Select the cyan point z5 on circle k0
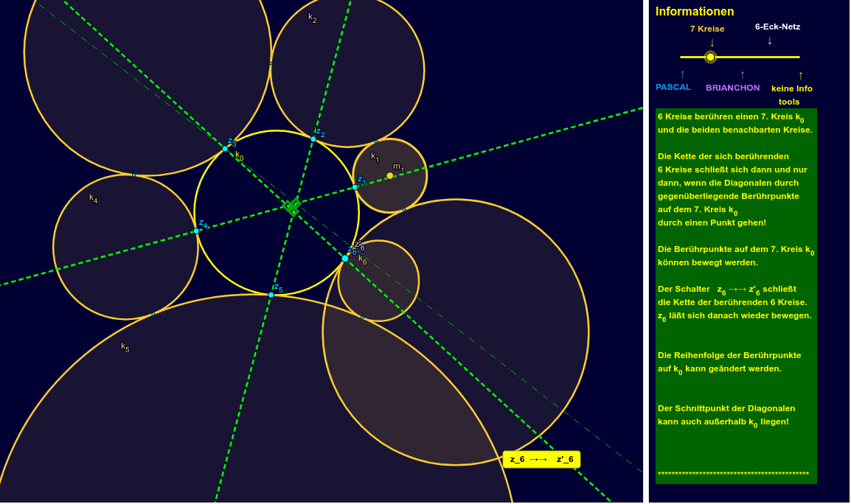851x504 pixels. pos(271,295)
